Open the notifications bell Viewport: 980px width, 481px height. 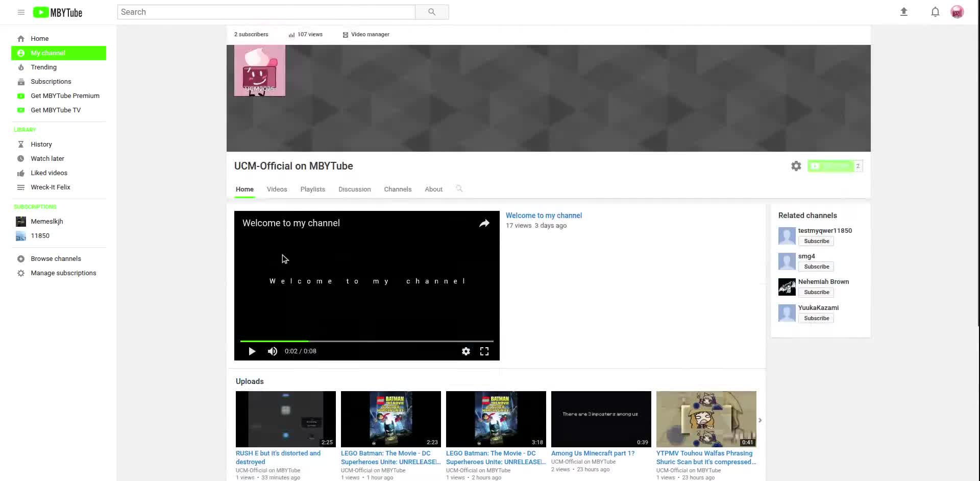point(935,12)
